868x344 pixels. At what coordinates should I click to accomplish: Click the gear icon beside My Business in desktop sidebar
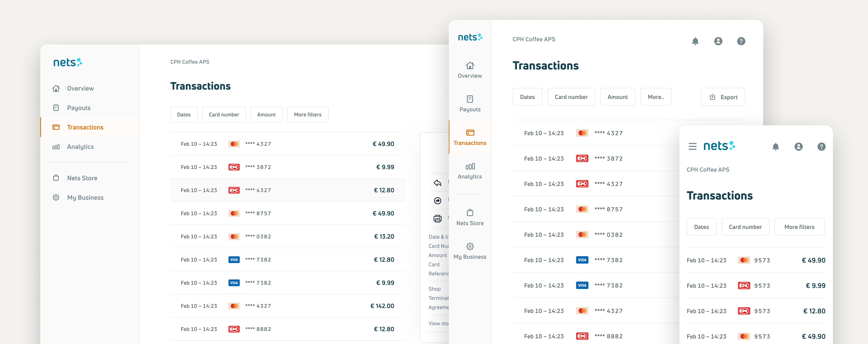[56, 198]
